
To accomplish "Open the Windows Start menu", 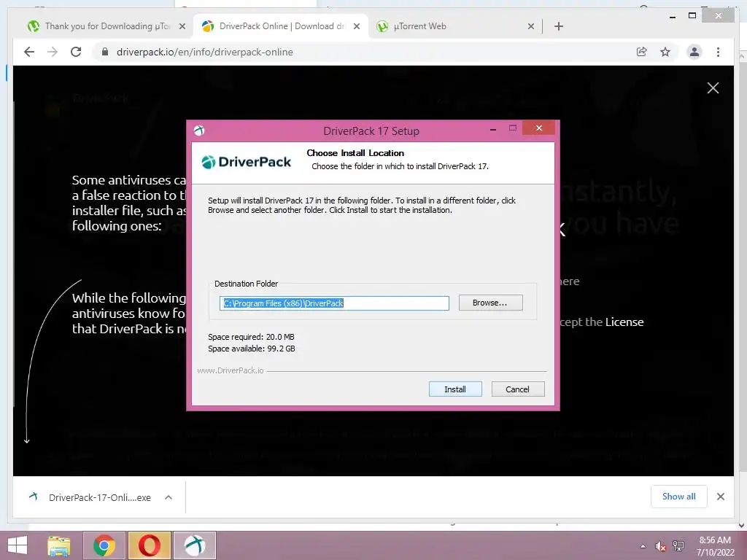I will [x=18, y=545].
